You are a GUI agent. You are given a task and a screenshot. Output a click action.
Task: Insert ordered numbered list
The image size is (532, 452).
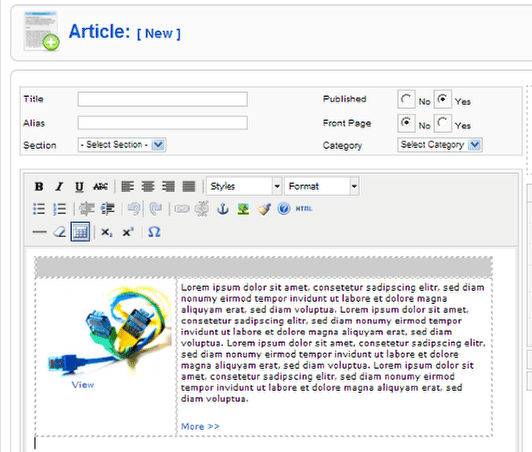60,209
